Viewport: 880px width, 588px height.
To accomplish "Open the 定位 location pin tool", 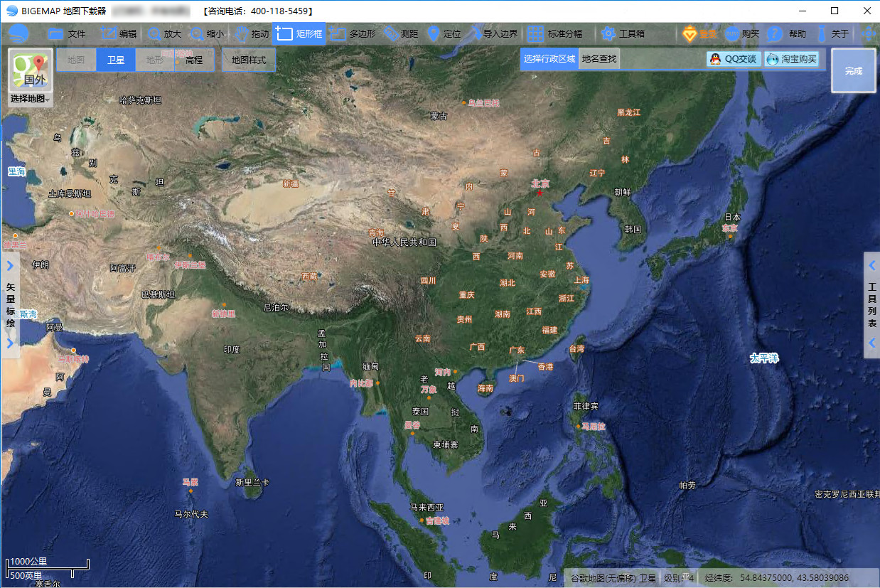I will [x=444, y=33].
